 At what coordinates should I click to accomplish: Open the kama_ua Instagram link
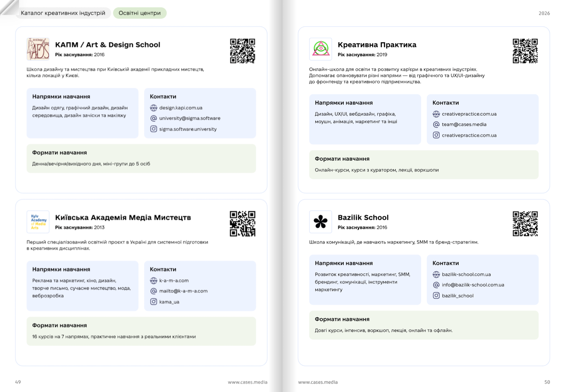pyautogui.click(x=169, y=302)
